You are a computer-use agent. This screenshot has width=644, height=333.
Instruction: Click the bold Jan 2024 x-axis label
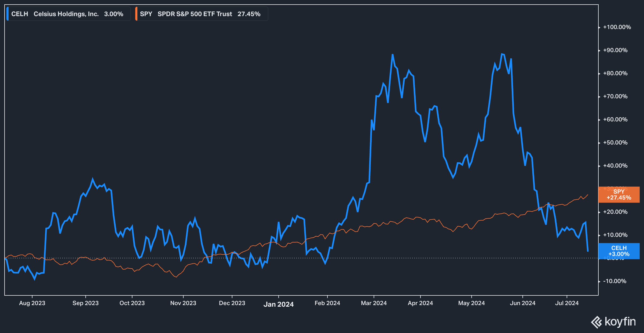[x=279, y=304]
